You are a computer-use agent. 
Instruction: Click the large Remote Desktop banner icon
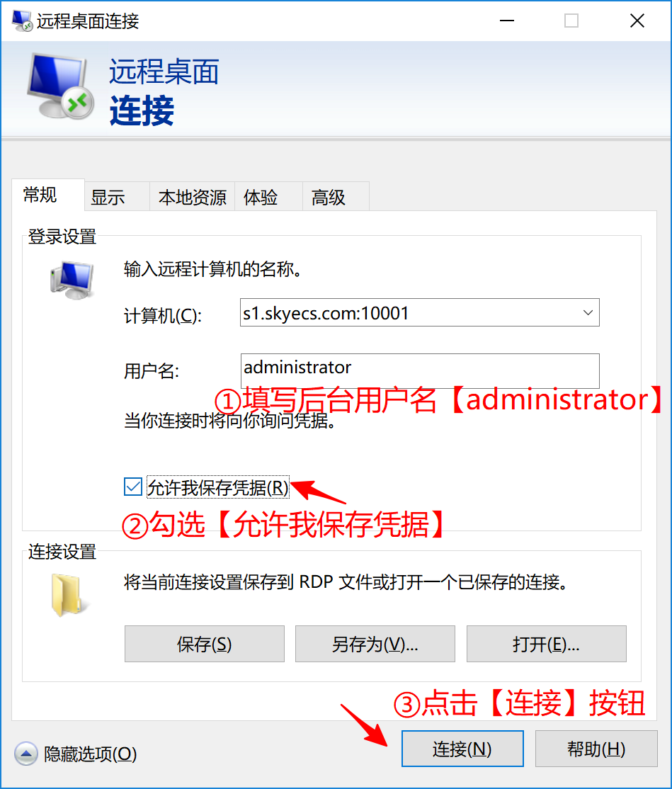(60, 86)
